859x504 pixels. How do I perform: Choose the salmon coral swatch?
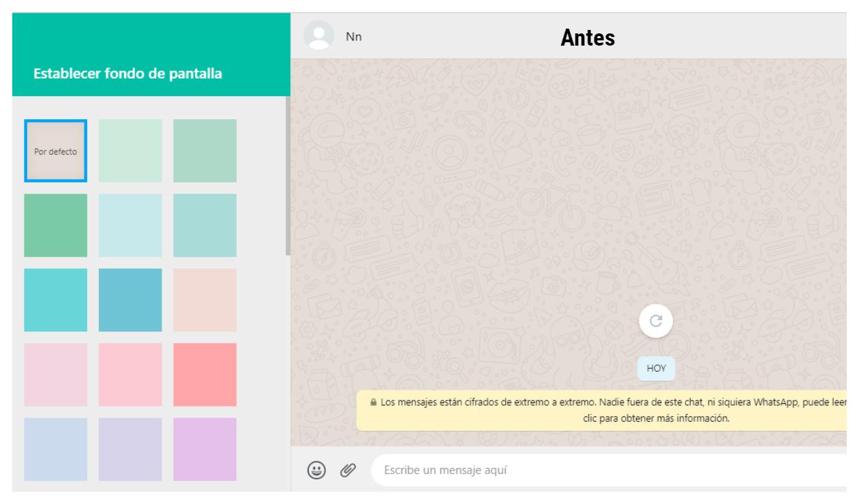[205, 375]
